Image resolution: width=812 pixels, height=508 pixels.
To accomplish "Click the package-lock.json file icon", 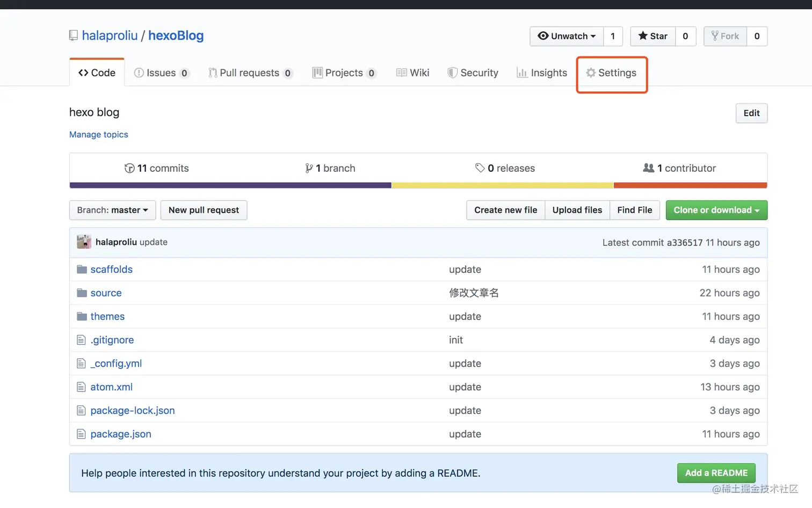I will coord(81,411).
